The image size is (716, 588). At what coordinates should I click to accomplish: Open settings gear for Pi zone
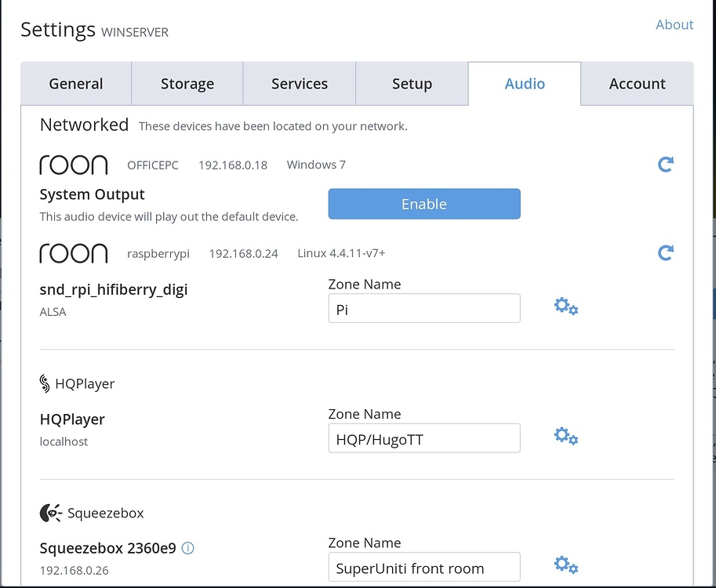565,307
